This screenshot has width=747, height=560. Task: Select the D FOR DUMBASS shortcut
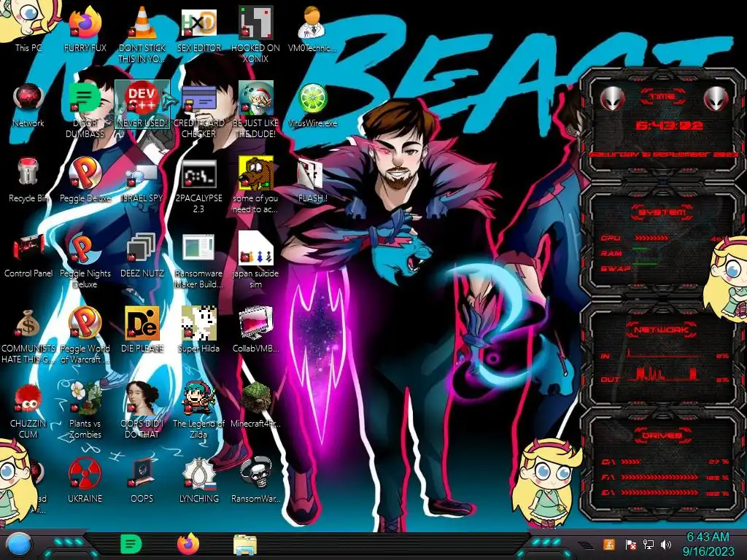pyautogui.click(x=85, y=111)
